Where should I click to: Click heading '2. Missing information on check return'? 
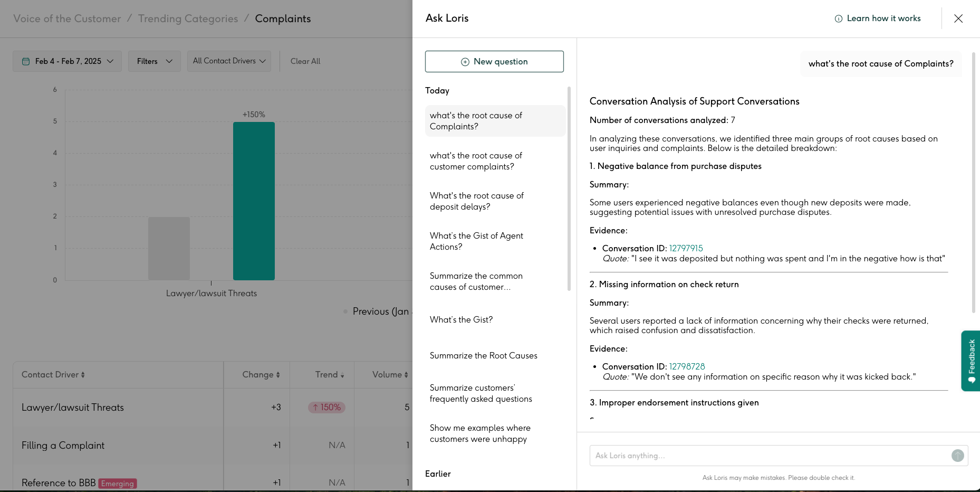(664, 285)
